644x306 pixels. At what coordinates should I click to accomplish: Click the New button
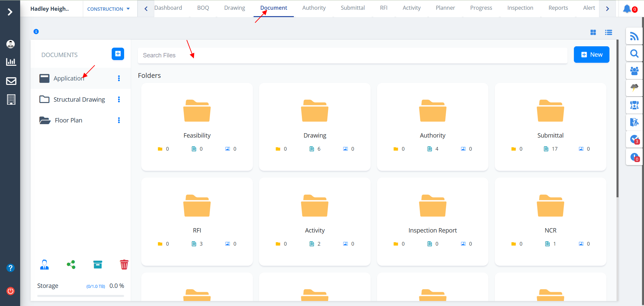tap(591, 55)
